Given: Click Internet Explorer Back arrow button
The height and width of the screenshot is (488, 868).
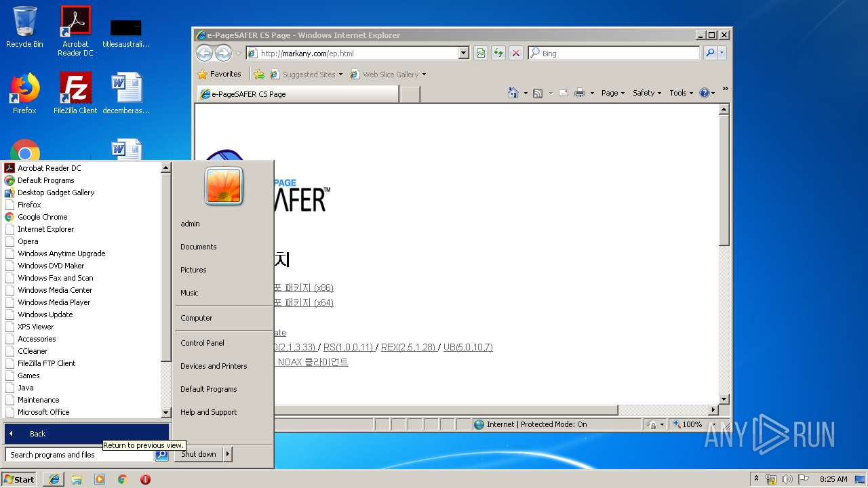Looking at the screenshot, I should click(204, 53).
